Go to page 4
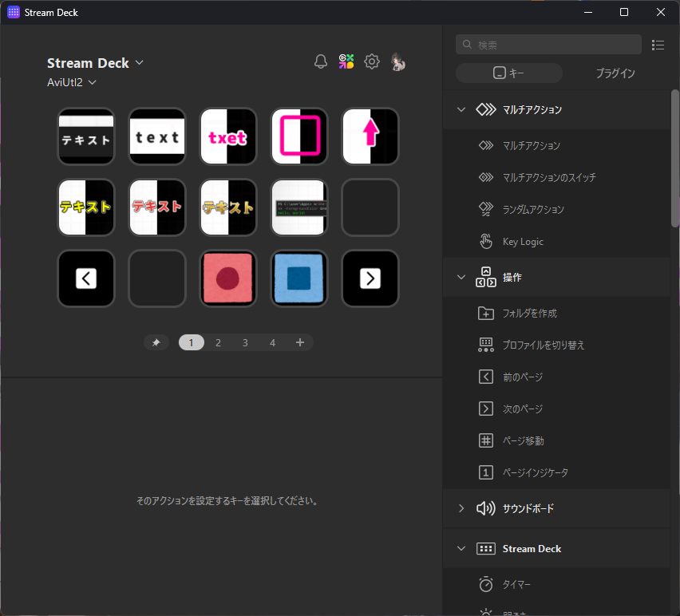Image resolution: width=680 pixels, height=616 pixels. click(x=272, y=342)
